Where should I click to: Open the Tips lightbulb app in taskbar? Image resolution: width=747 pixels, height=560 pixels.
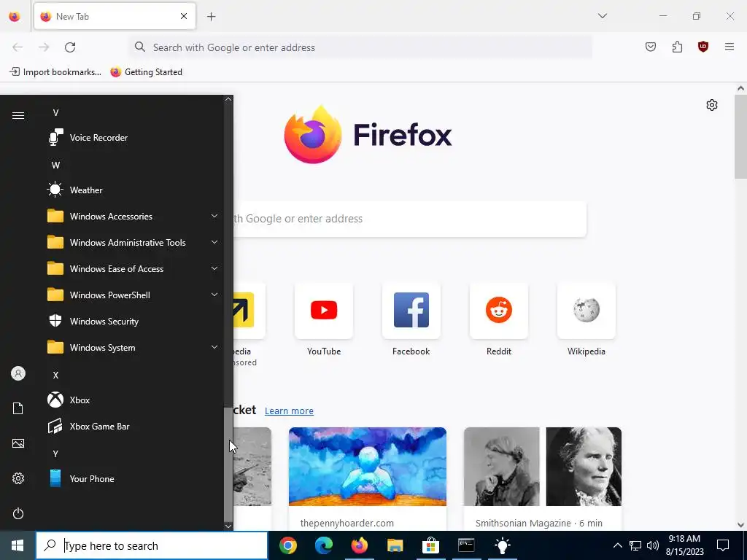[x=502, y=545]
